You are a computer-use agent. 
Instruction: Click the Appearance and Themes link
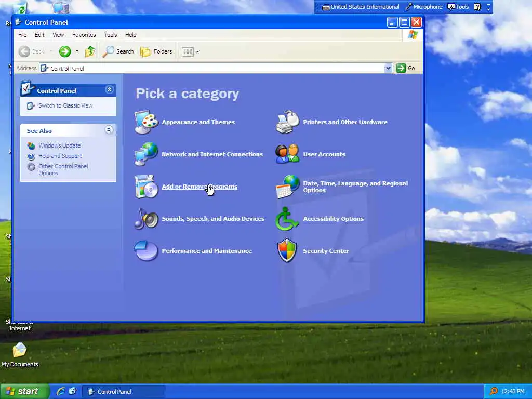(x=198, y=122)
